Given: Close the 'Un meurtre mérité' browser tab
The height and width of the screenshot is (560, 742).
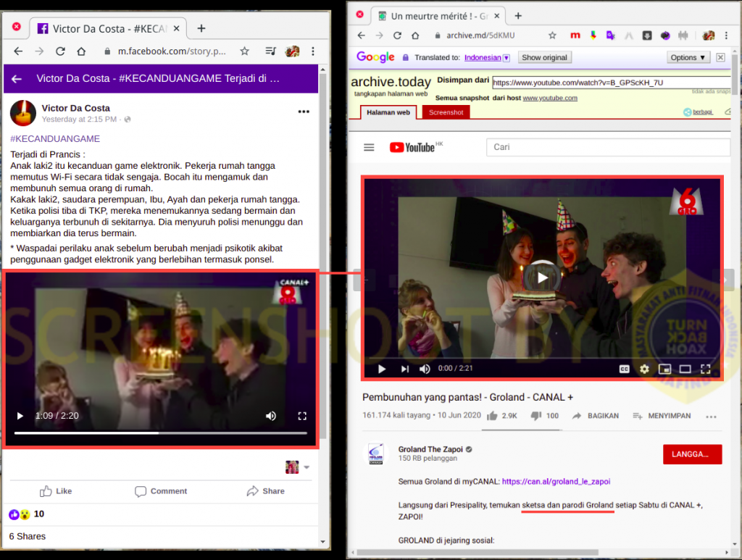Looking at the screenshot, I should click(x=497, y=16).
